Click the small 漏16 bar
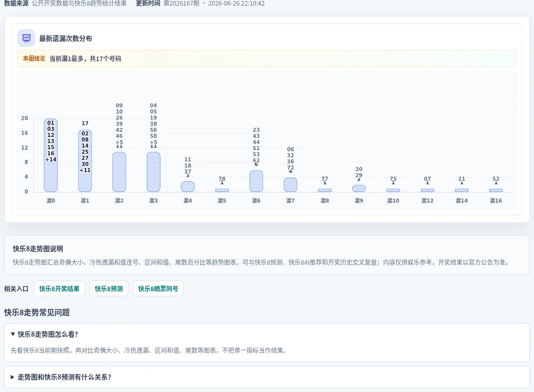Viewport: 534px width, 392px height. [496, 190]
